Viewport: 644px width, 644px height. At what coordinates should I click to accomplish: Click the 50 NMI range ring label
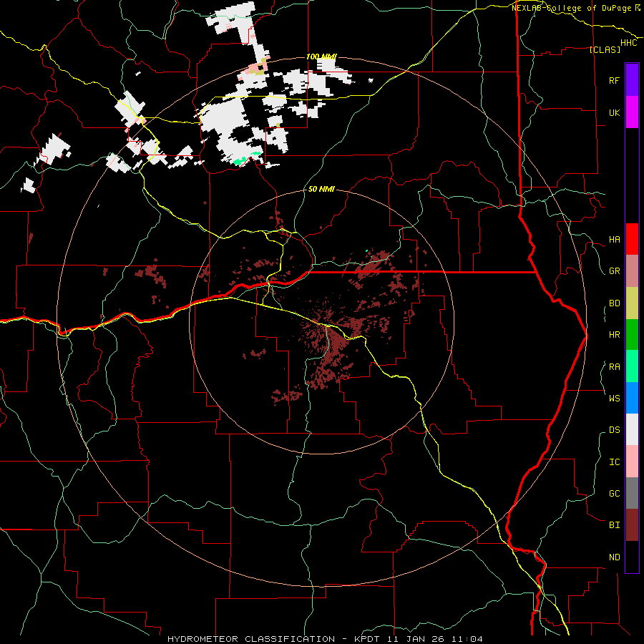pyautogui.click(x=321, y=189)
